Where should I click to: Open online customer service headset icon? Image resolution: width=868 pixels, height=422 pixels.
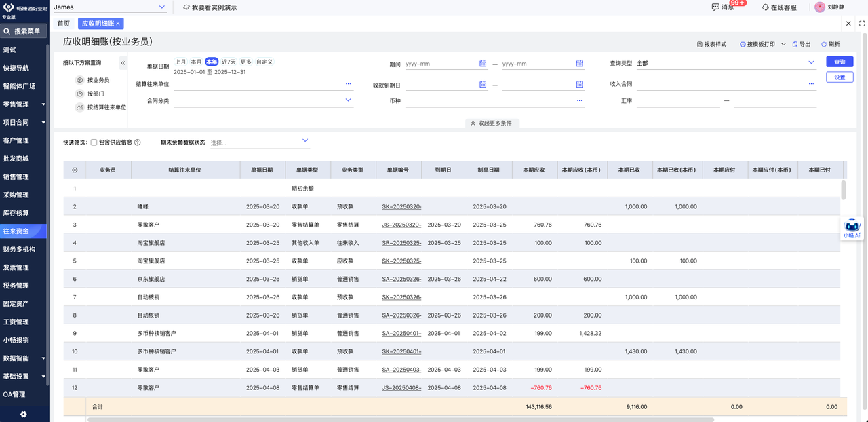coord(766,7)
